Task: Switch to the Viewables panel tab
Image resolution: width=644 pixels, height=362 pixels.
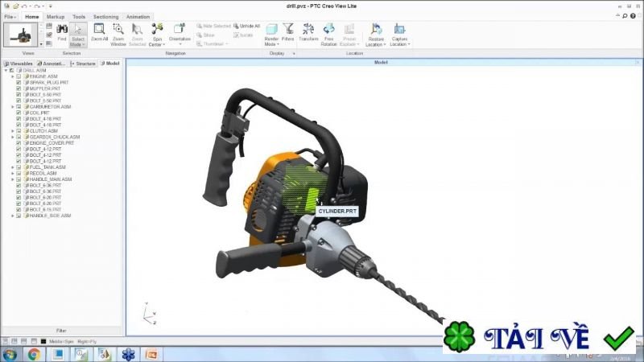Action: point(18,64)
